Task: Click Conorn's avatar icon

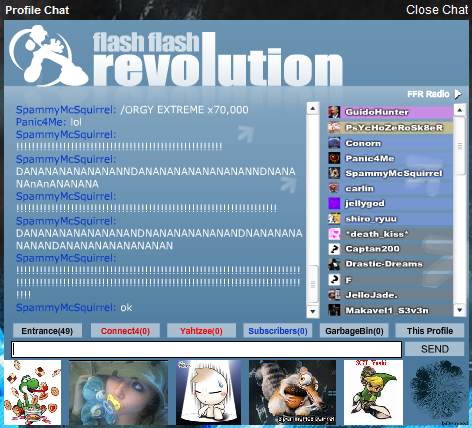Action: click(x=334, y=143)
